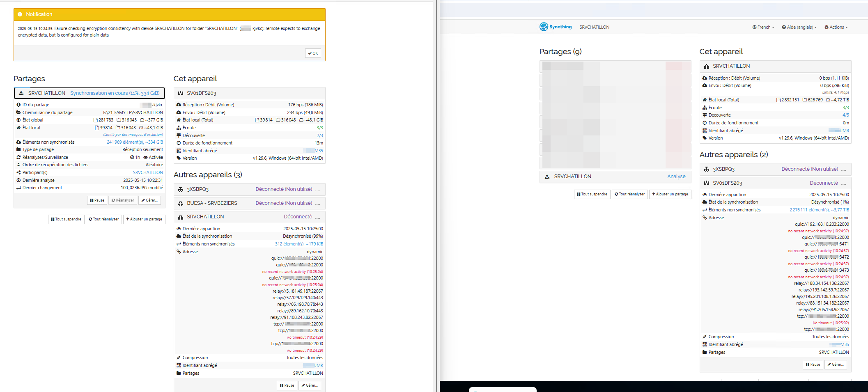Expand the SRVCHATILLON share in right window
The height and width of the screenshot is (392, 868).
tap(615, 177)
